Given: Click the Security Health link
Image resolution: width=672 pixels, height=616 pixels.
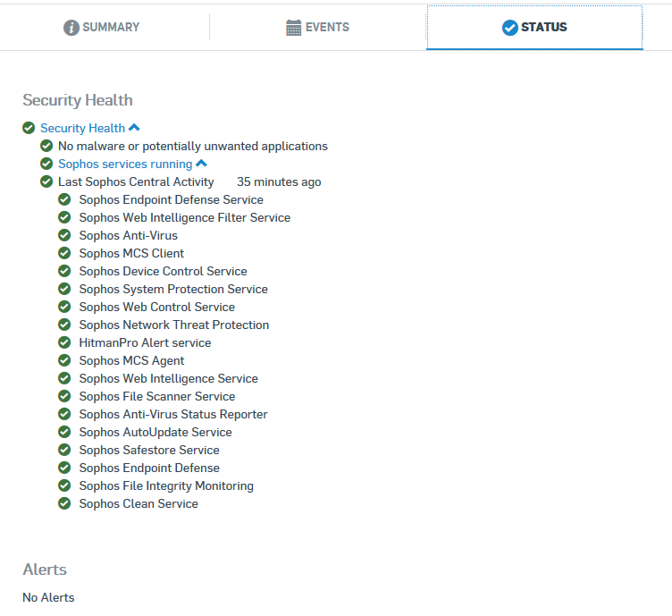Looking at the screenshot, I should click(x=83, y=128).
